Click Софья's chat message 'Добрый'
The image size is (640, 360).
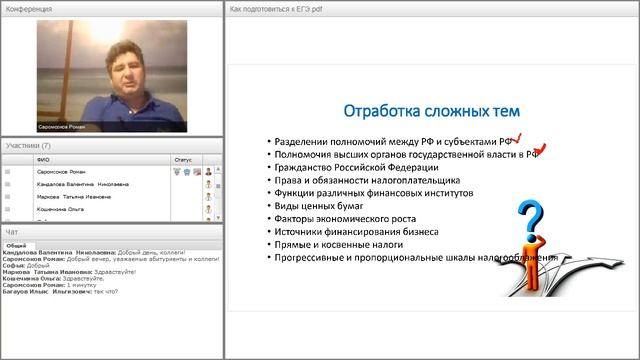click(x=38, y=266)
